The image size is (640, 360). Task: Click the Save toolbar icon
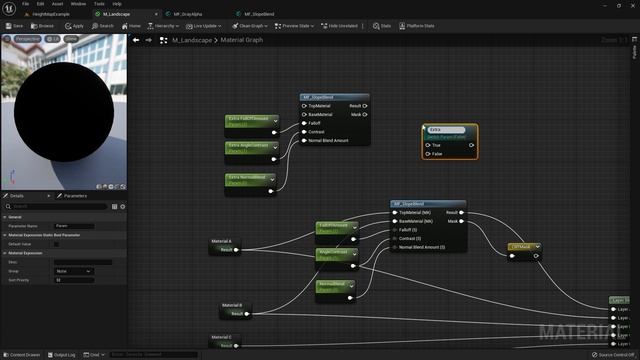(x=14, y=26)
